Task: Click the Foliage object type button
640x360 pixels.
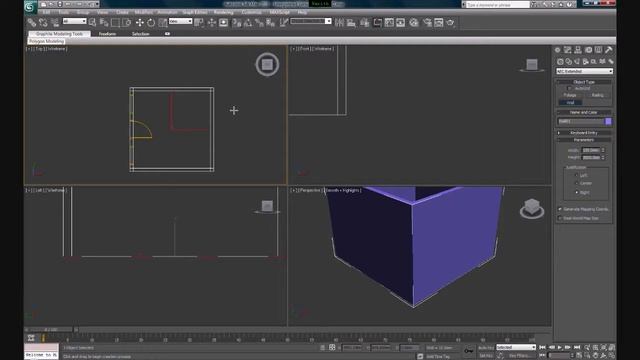Action: (x=570, y=95)
